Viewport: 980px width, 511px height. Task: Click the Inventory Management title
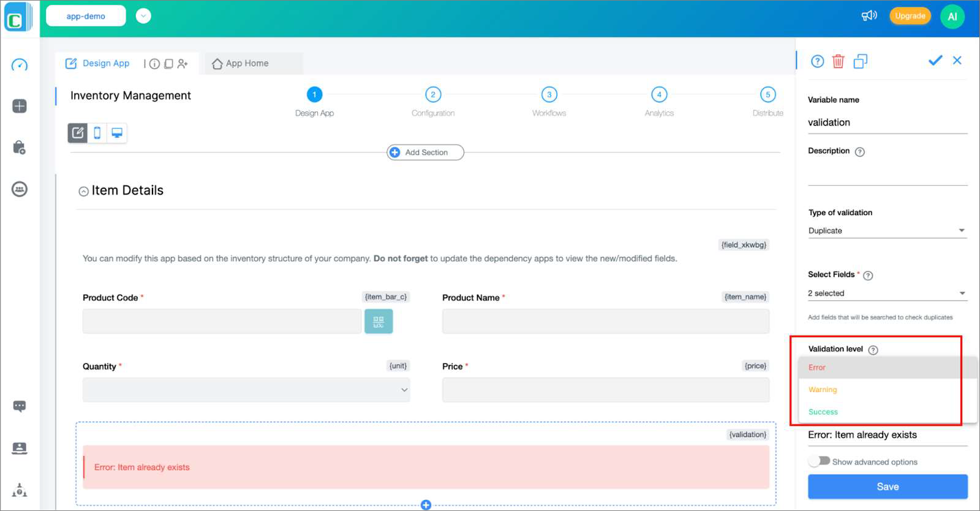[130, 96]
